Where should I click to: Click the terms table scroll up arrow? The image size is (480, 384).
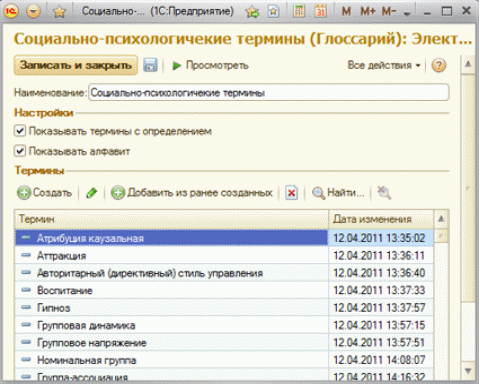[x=441, y=219]
